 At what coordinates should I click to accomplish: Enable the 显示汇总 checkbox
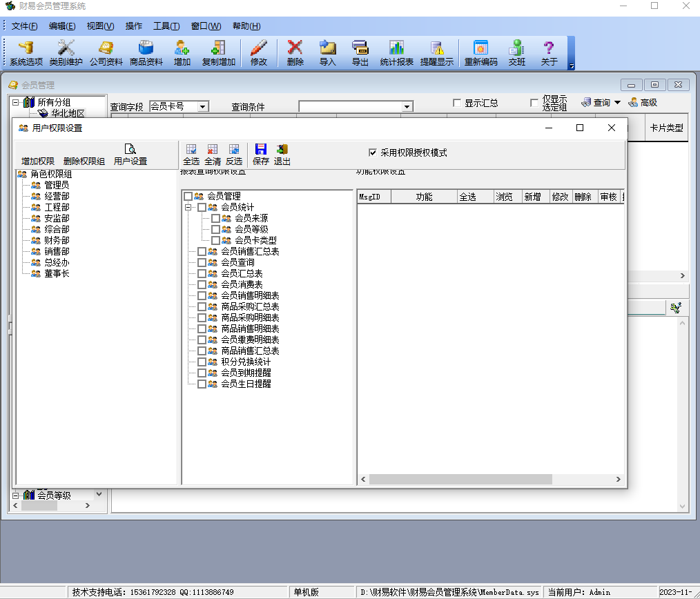pos(457,103)
